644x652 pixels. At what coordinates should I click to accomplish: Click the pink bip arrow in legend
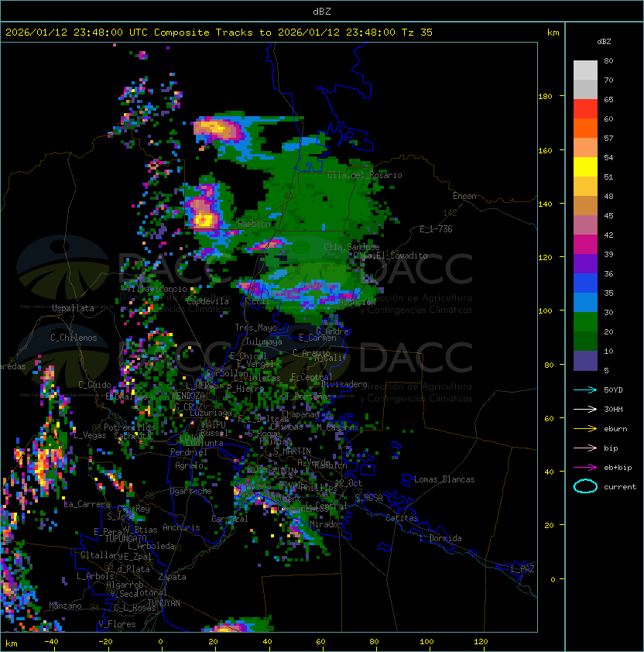pyautogui.click(x=585, y=448)
